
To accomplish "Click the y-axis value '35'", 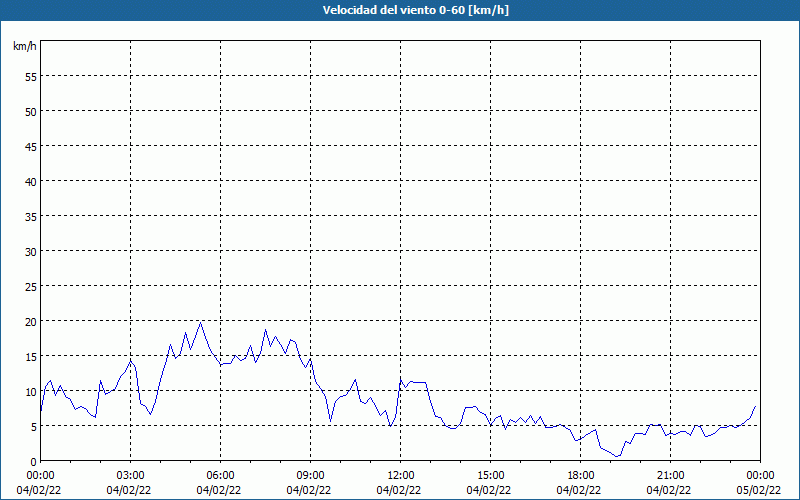I will pyautogui.click(x=31, y=216).
